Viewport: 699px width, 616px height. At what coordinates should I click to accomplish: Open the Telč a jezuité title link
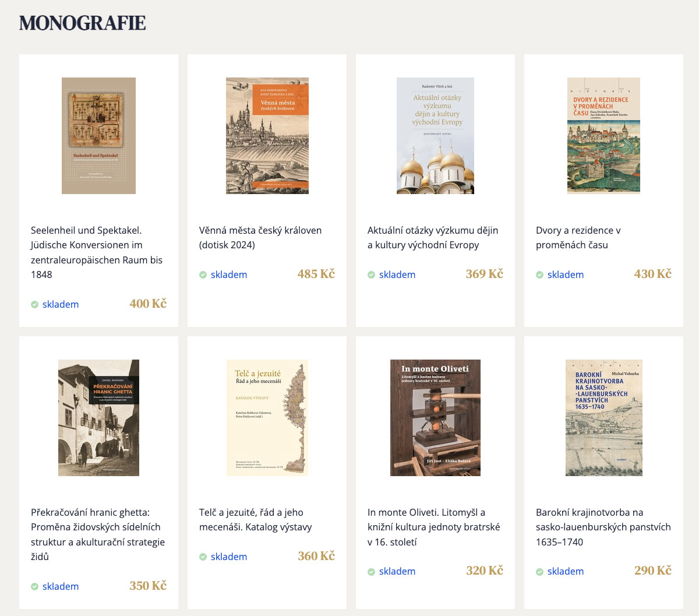pos(255,520)
